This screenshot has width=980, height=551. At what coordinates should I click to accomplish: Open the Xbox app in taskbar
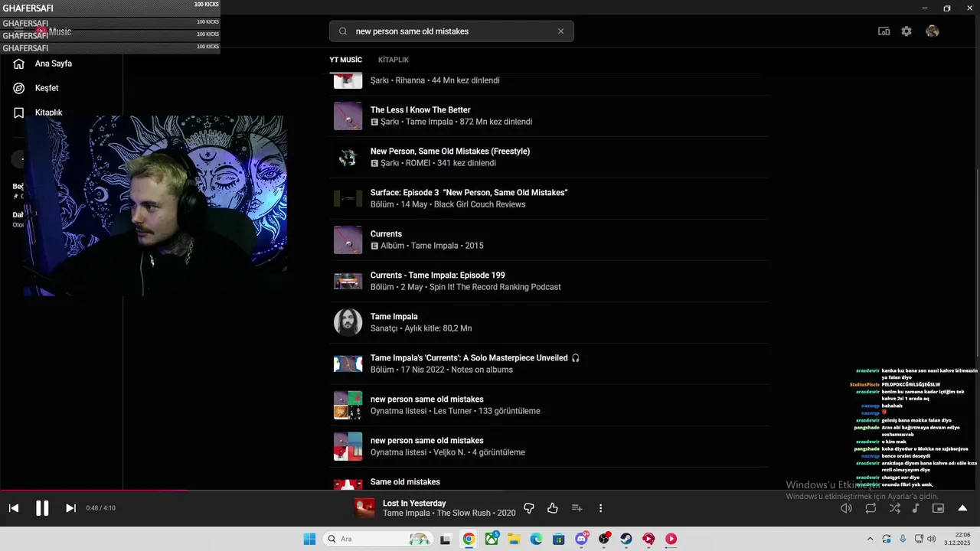(492, 539)
